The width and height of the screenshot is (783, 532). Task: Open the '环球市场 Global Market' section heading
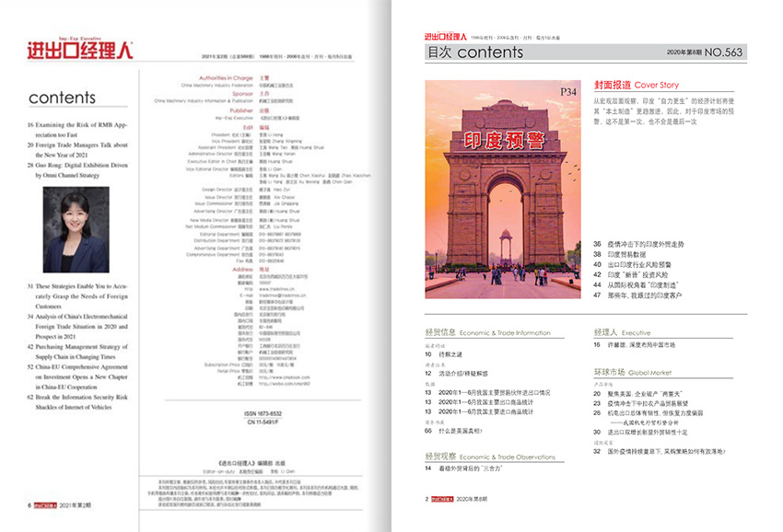click(633, 372)
